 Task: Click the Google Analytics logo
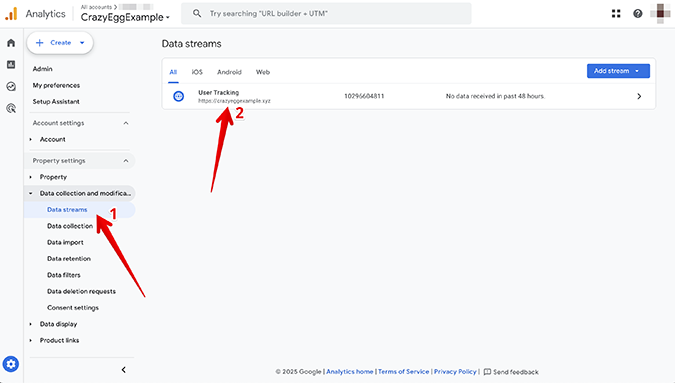(x=11, y=14)
